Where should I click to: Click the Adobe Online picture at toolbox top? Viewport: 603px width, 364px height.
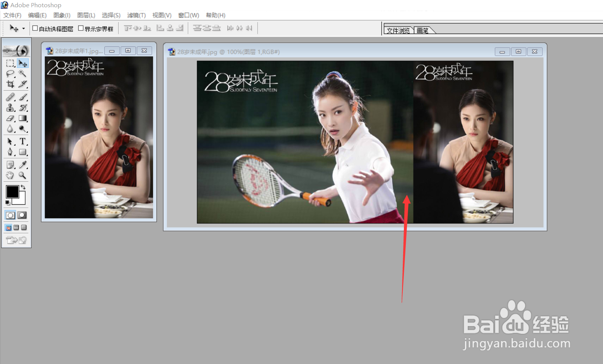(16, 50)
